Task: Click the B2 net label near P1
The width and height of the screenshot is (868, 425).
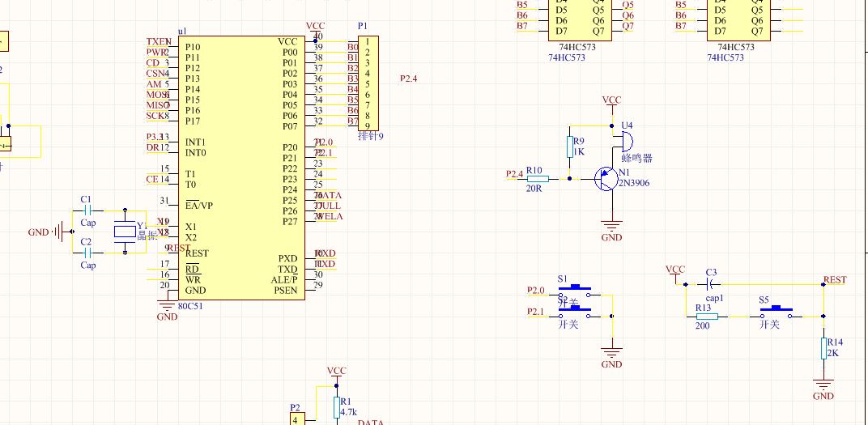Action: coord(353,68)
